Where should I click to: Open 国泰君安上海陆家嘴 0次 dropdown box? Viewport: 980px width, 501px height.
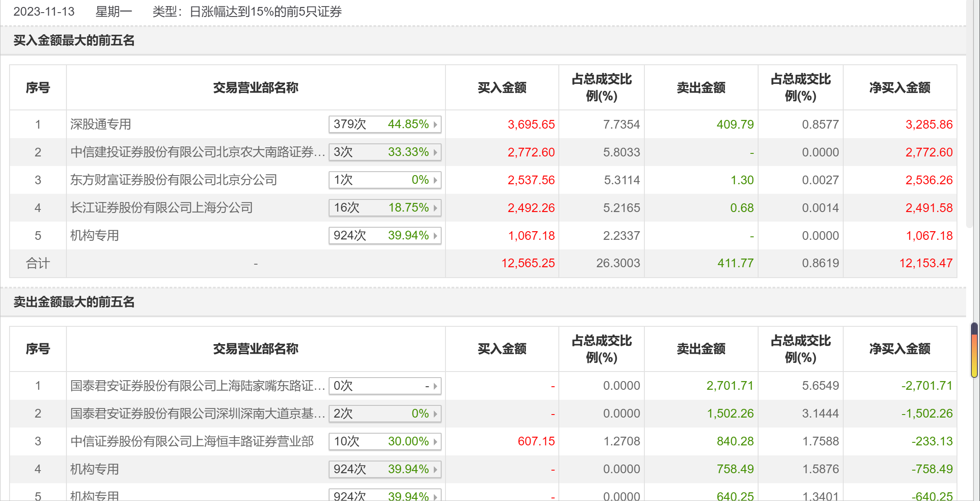385,386
